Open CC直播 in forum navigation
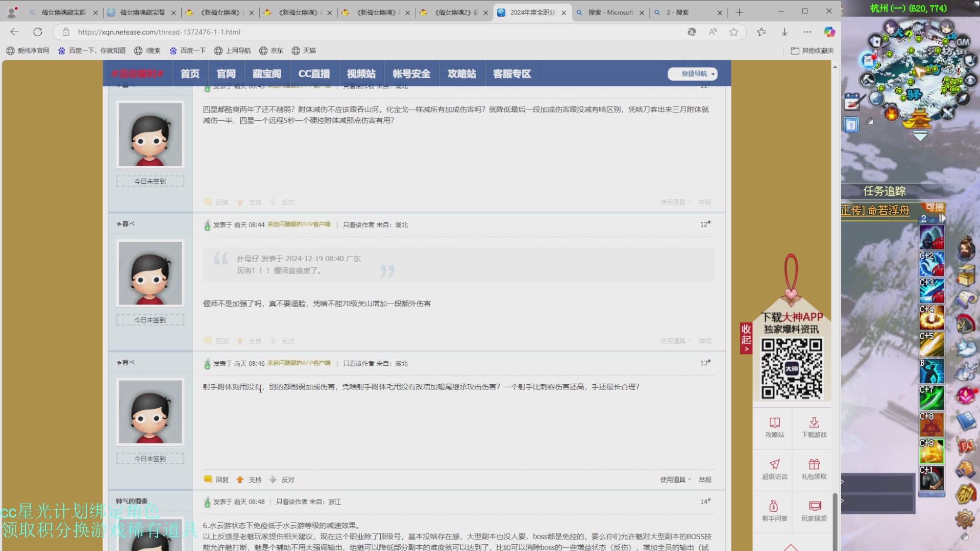The width and height of the screenshot is (980, 551). [x=314, y=74]
